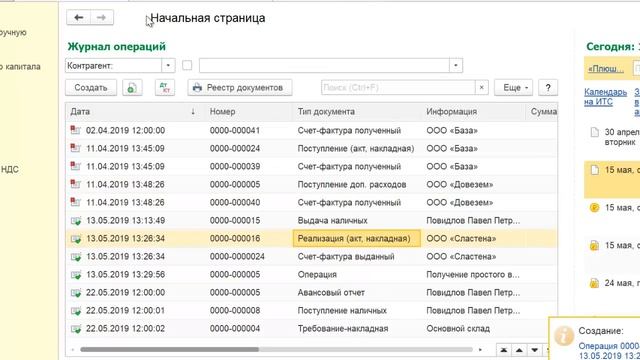Click the document icon of row 0000-000041
The width and height of the screenshot is (640, 360).
pyautogui.click(x=76, y=130)
